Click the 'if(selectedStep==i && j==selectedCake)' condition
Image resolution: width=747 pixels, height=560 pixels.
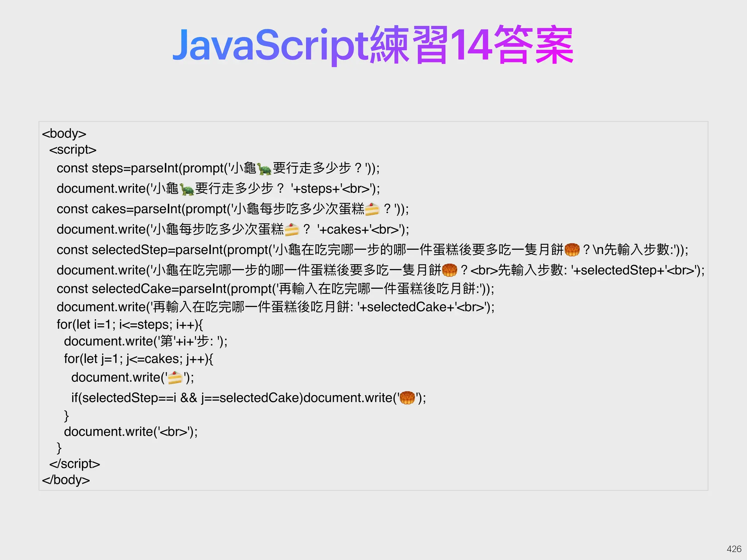187,398
